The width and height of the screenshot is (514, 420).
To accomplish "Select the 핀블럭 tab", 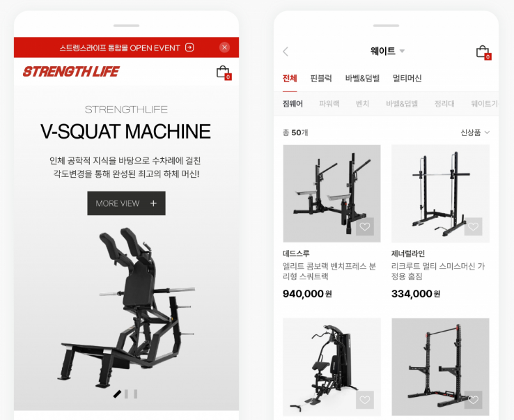I will [321, 79].
